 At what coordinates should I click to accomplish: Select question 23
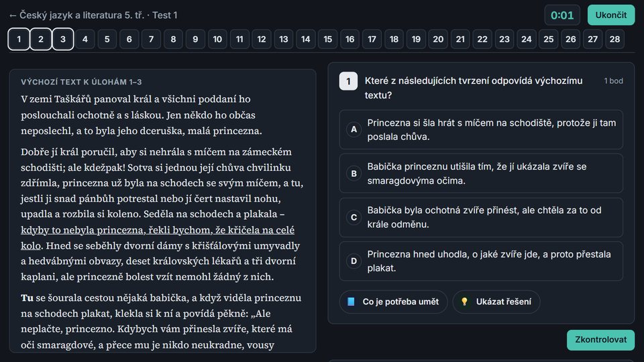click(504, 40)
